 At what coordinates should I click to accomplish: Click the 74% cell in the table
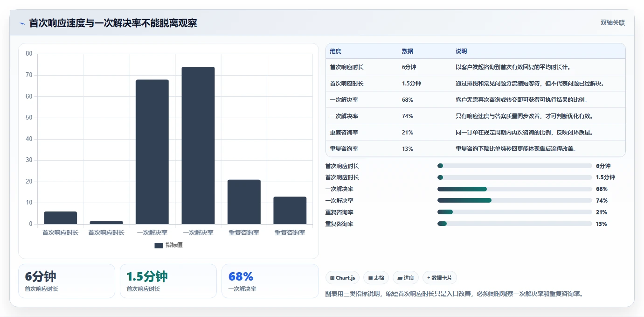click(407, 116)
